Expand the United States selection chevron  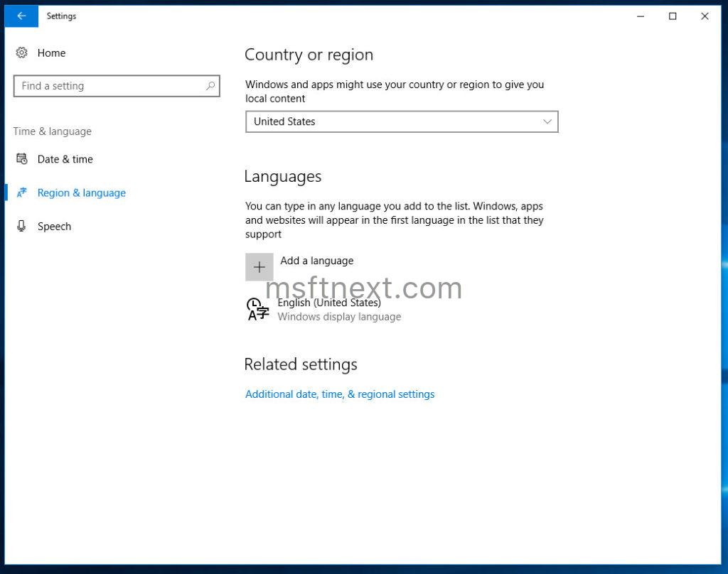(547, 121)
